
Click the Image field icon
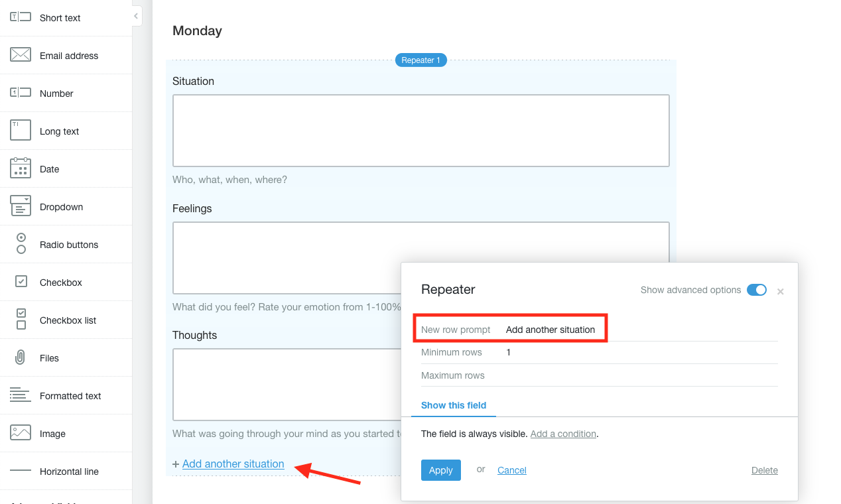pos(21,433)
